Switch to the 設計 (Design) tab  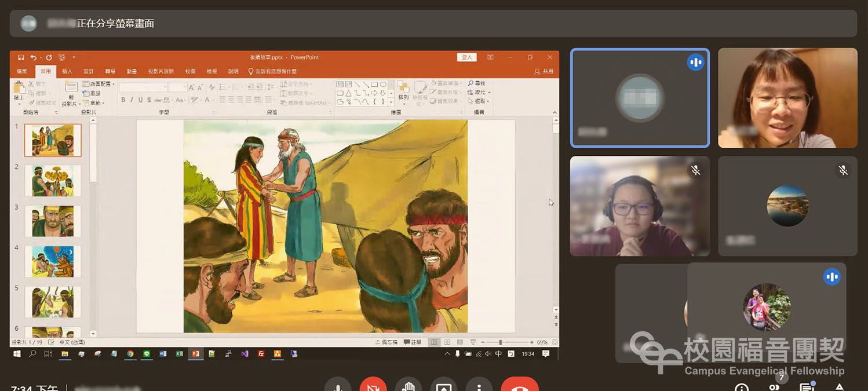pos(89,71)
